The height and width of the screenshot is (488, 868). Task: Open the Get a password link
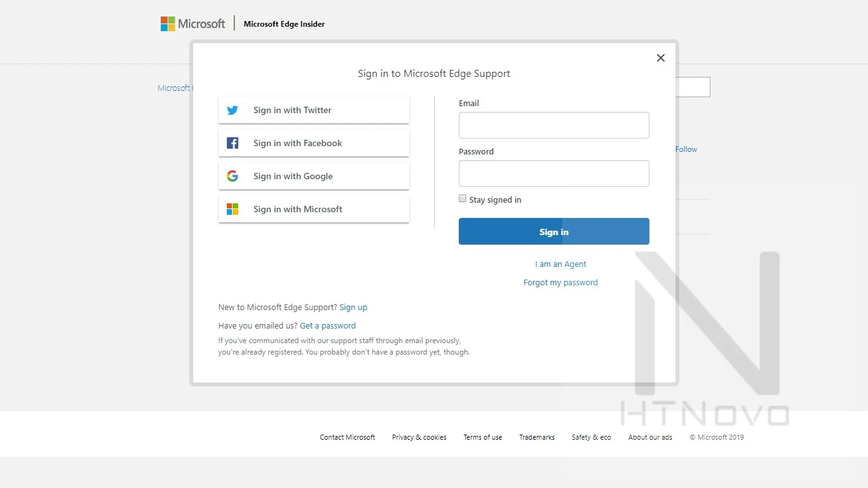pos(328,325)
